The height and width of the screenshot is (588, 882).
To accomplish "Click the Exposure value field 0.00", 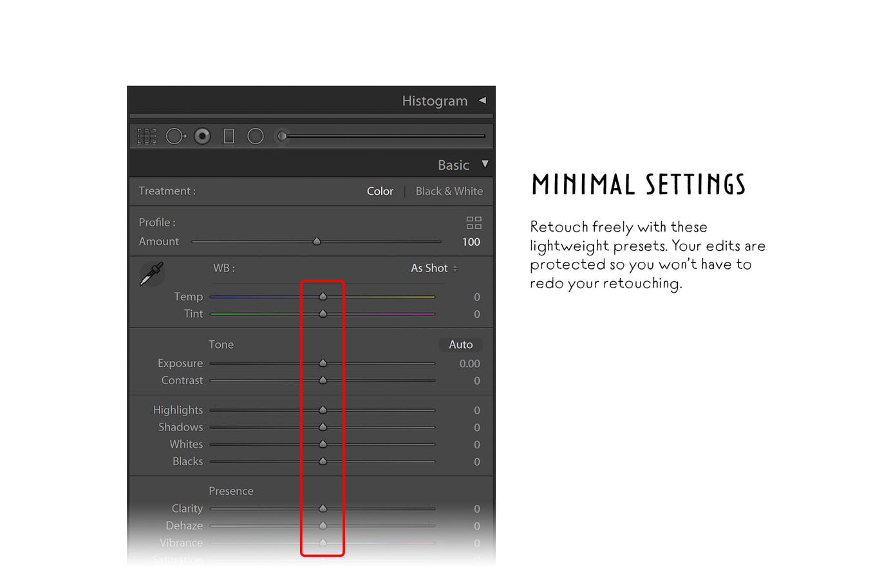I will (469, 363).
